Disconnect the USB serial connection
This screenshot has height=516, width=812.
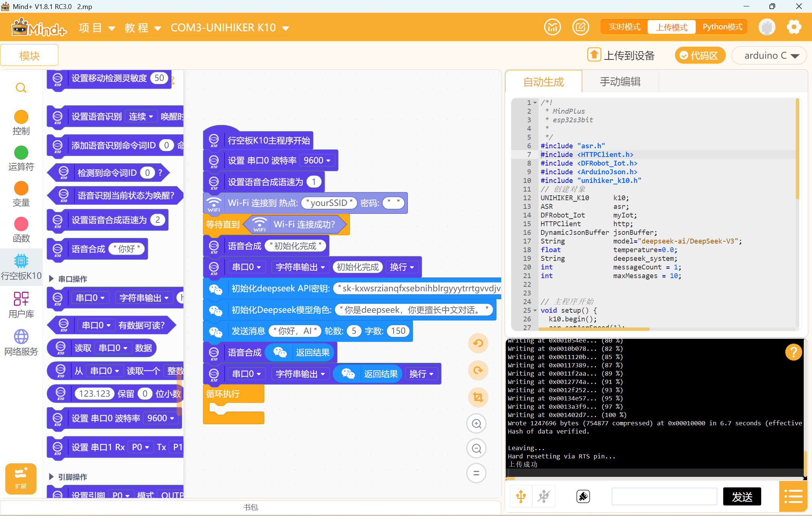click(x=544, y=496)
